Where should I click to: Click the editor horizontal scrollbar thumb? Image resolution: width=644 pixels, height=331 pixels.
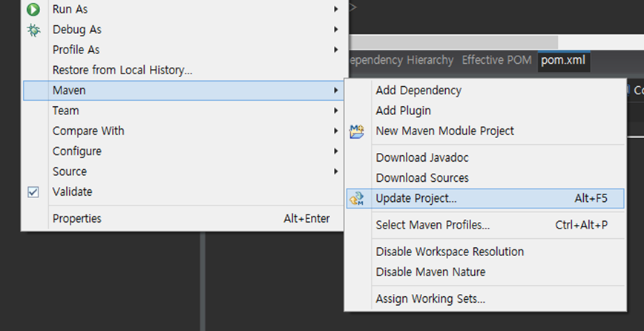pyautogui.click(x=453, y=42)
